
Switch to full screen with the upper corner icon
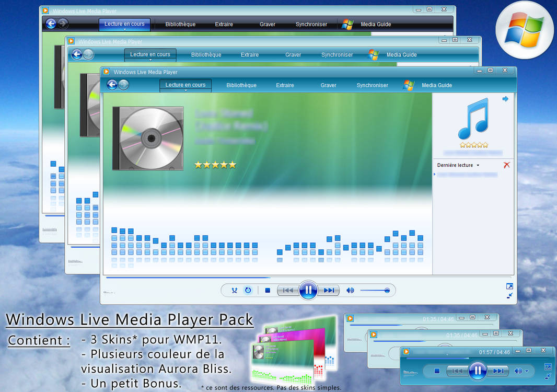[x=509, y=286]
